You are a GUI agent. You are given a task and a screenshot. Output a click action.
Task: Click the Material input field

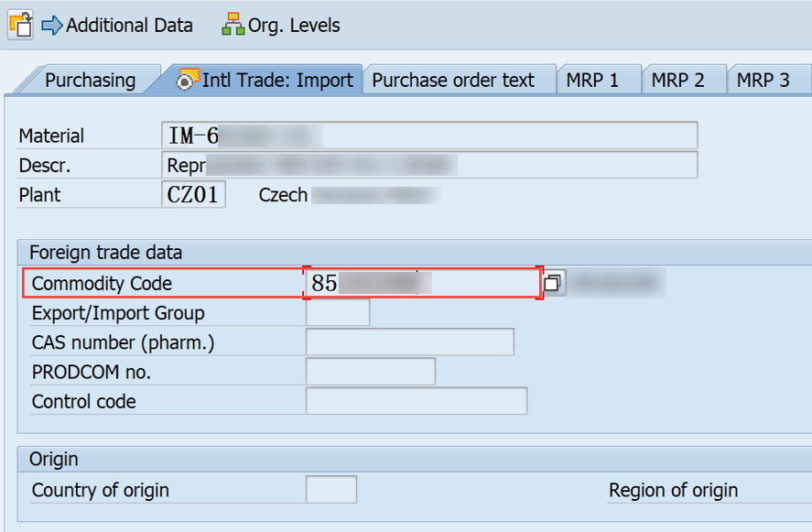(429, 136)
